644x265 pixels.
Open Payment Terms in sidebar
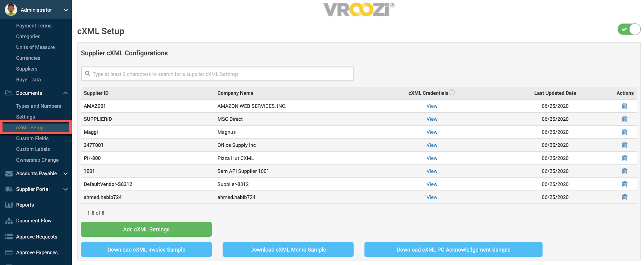(34, 26)
